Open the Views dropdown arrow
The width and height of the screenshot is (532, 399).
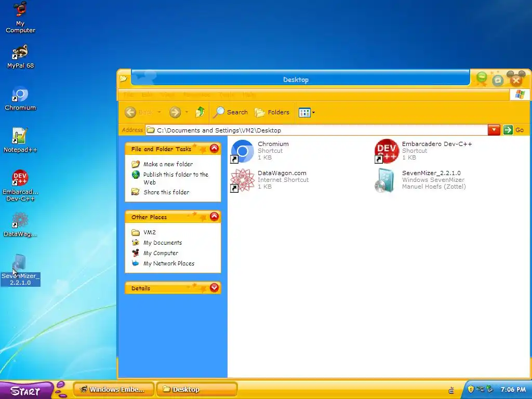click(313, 112)
